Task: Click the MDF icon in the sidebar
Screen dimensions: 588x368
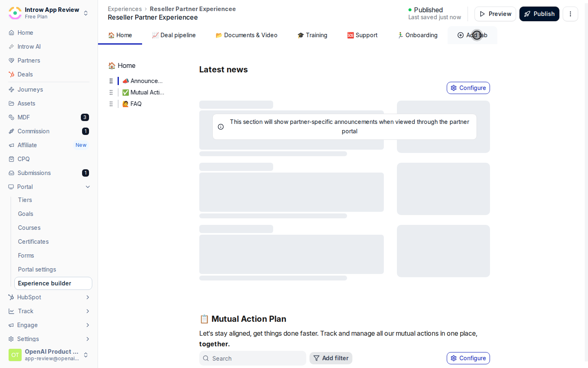Action: 11,117
